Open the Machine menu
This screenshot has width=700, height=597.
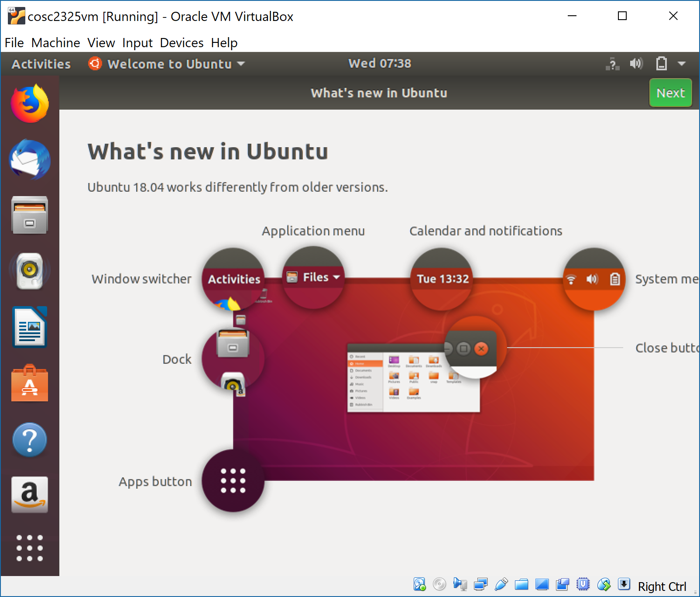point(56,43)
